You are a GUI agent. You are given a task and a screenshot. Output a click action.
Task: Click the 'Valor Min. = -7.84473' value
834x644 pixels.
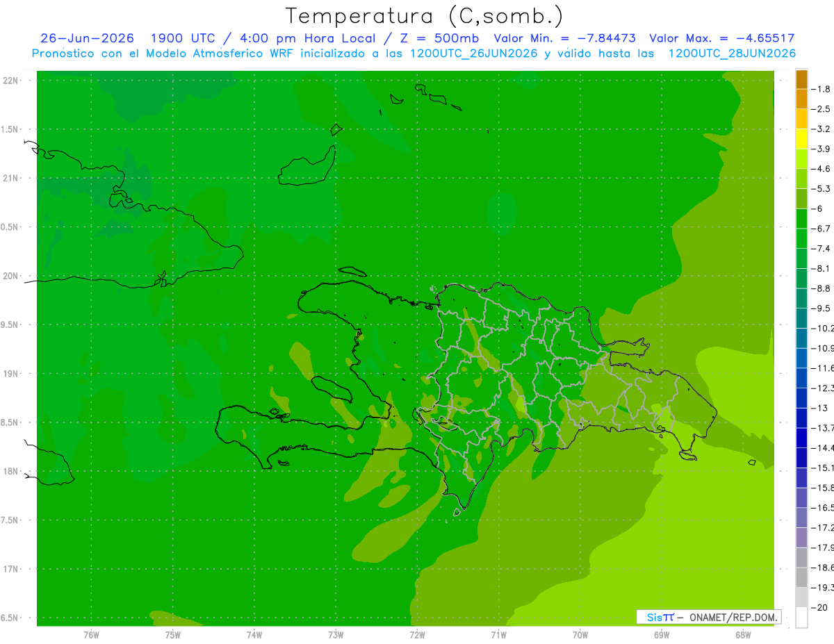tap(564, 38)
